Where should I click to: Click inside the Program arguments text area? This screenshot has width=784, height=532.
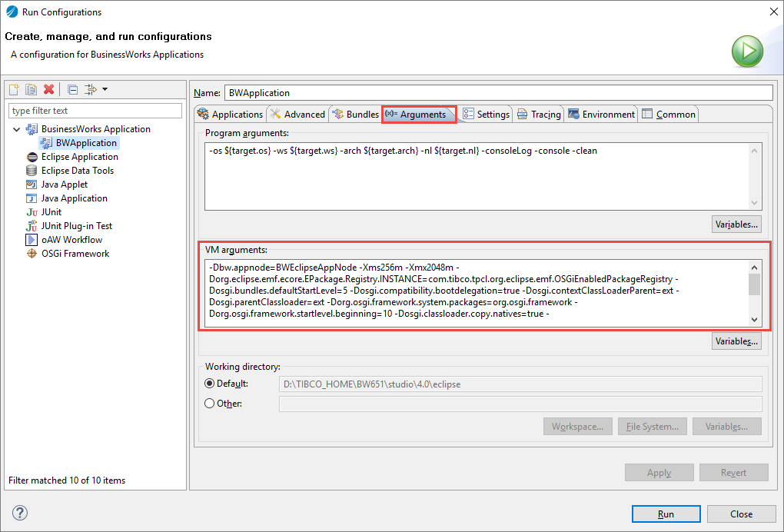477,177
